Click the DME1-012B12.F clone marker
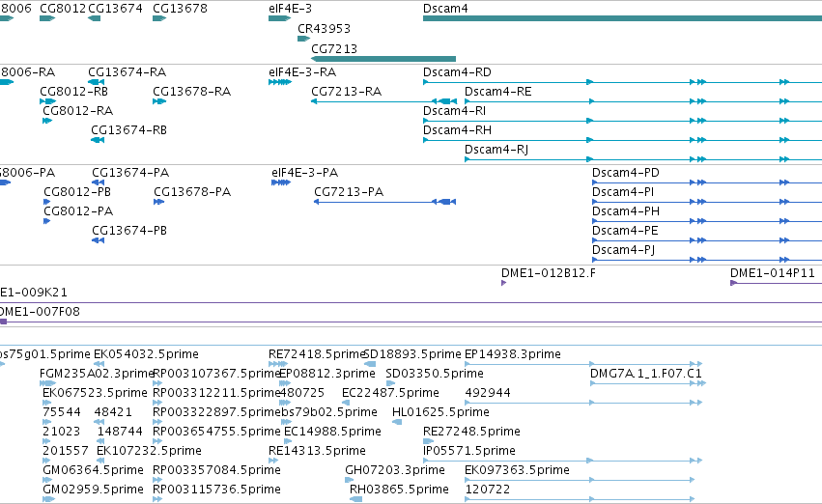The image size is (822, 504). tap(504, 284)
